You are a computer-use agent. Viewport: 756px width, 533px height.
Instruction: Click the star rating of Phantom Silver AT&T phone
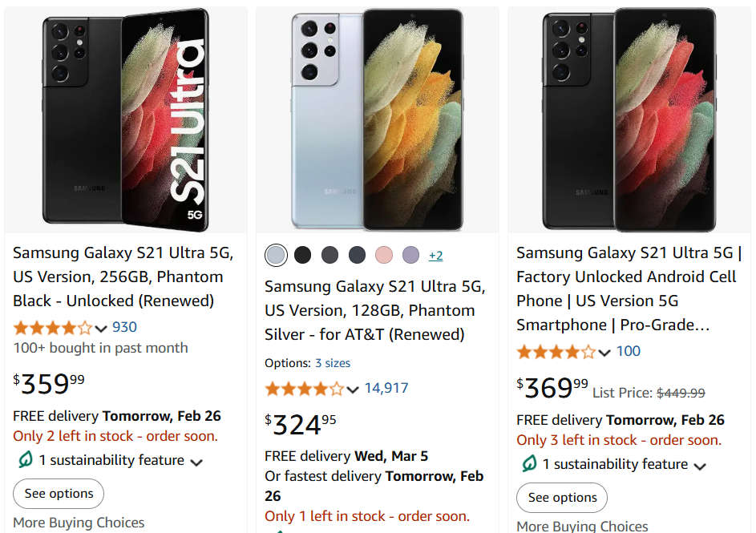point(304,389)
